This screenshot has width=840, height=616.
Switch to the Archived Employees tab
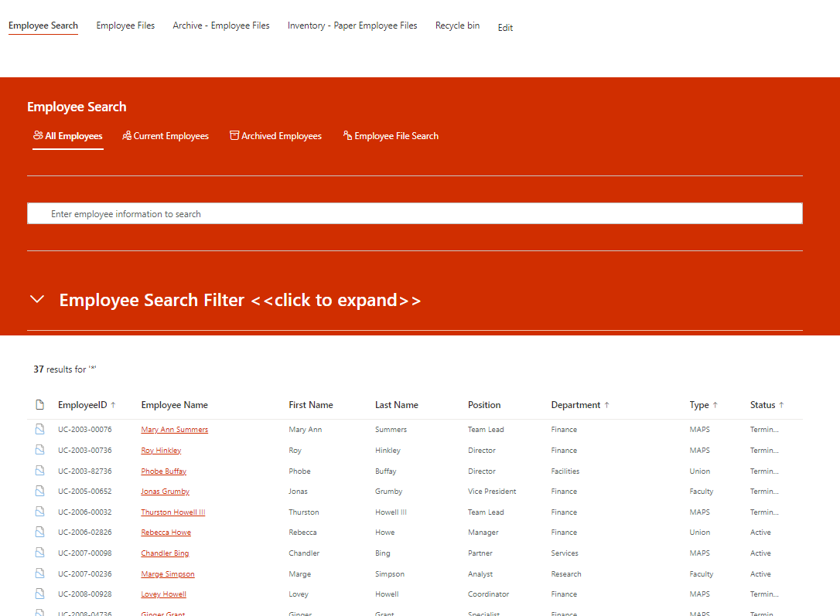click(x=276, y=135)
